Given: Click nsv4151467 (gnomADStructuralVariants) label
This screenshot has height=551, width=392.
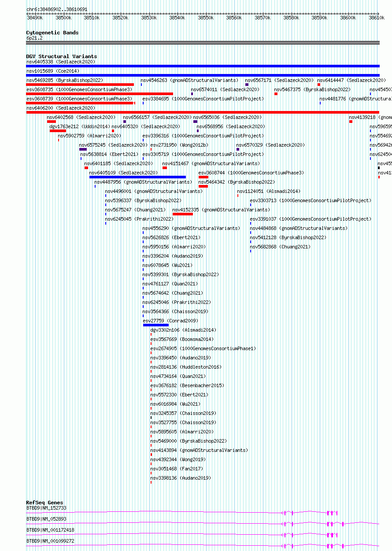Looking at the screenshot, I should click(211, 164).
